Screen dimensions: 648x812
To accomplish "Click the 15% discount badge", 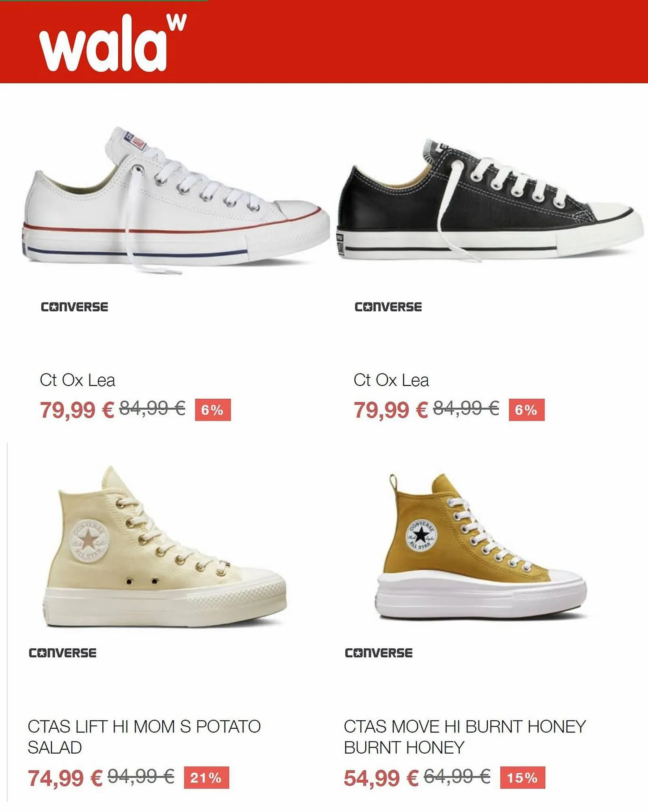I will (x=523, y=777).
